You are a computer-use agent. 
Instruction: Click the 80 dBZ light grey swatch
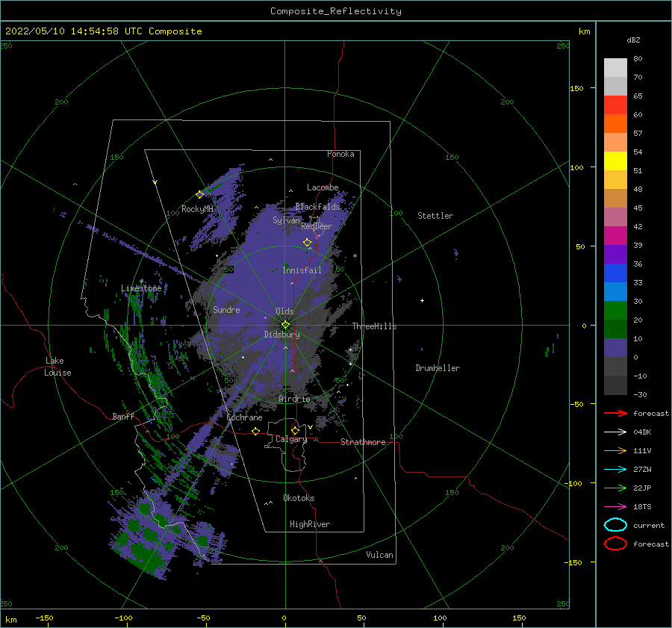615,67
